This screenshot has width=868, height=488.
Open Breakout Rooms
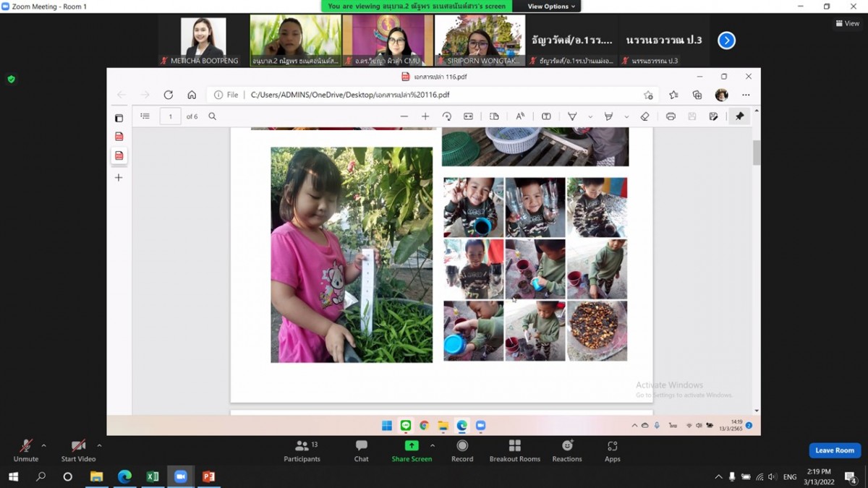[x=514, y=450]
